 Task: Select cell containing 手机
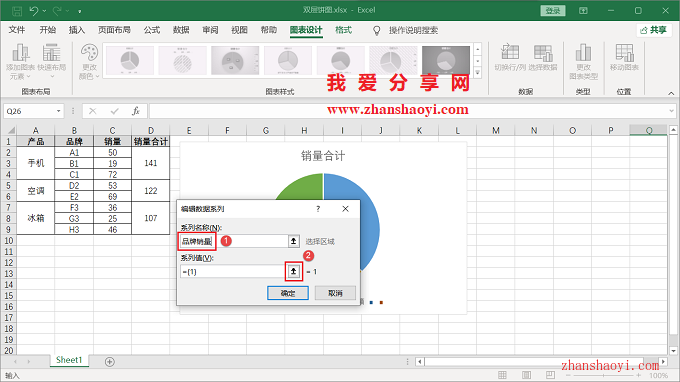coord(36,163)
